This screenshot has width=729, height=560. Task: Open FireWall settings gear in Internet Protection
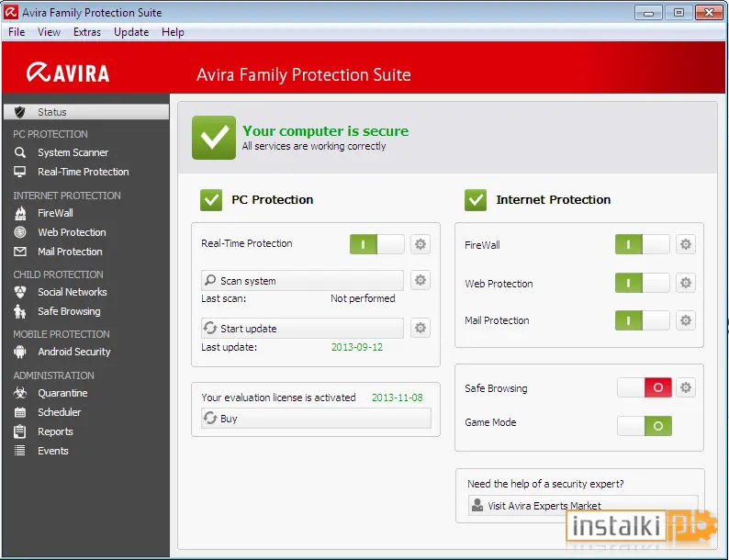tap(686, 244)
